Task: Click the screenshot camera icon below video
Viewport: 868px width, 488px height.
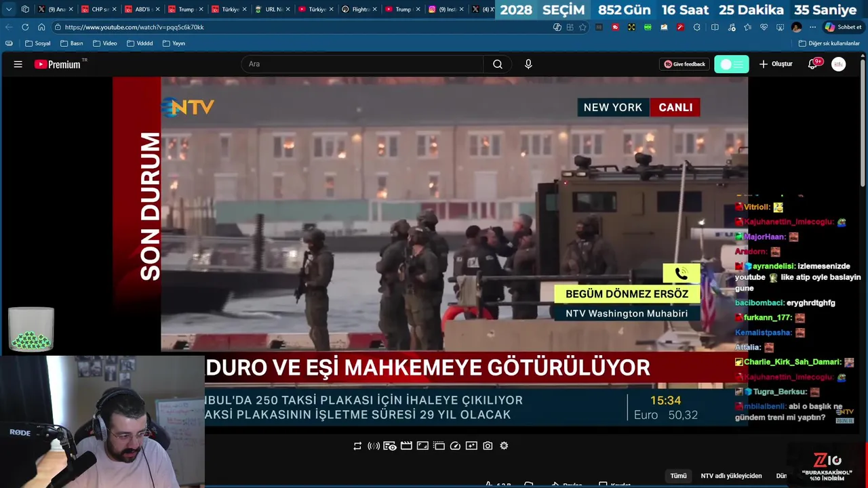Action: (x=488, y=446)
